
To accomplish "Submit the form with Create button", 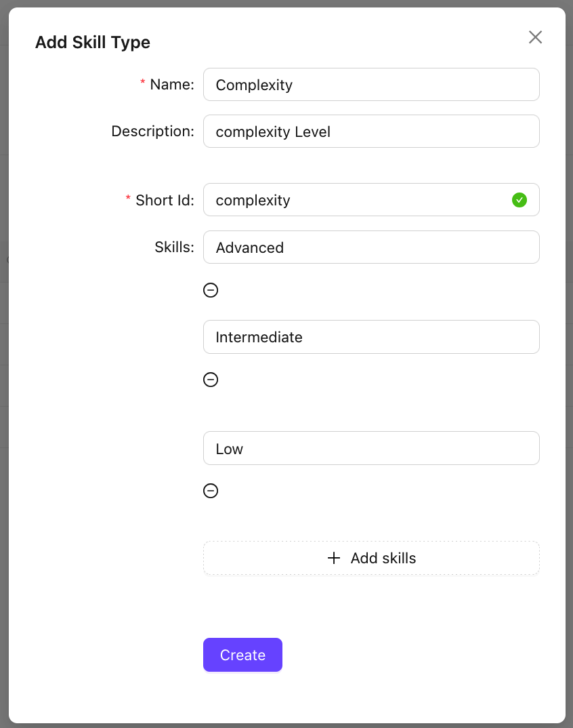I will point(242,655).
